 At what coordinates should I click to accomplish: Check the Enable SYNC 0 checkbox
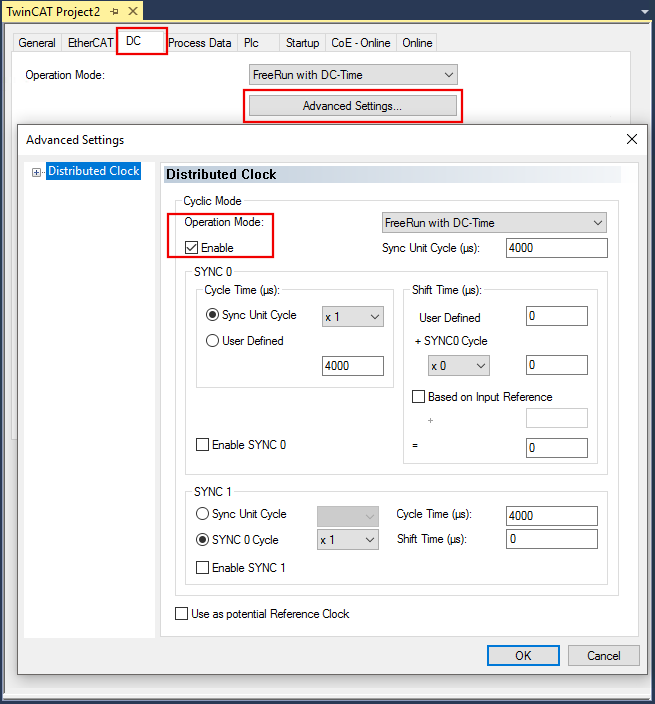pyautogui.click(x=202, y=444)
